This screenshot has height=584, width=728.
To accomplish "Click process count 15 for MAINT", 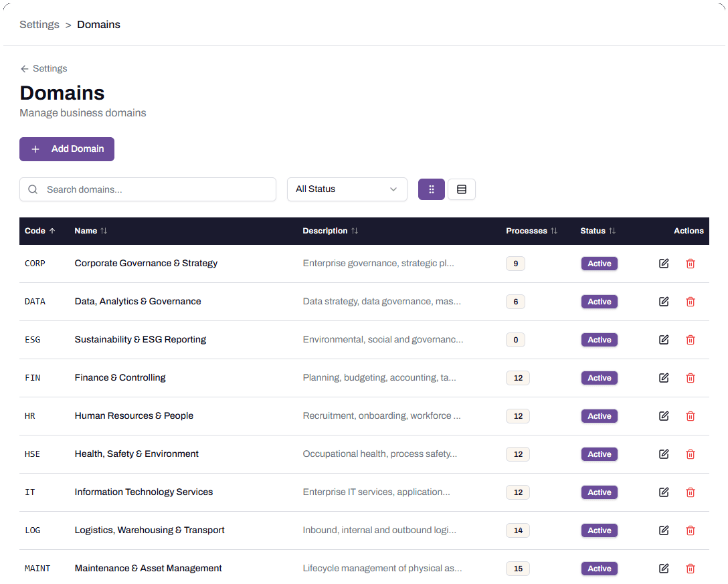I will click(x=518, y=568).
